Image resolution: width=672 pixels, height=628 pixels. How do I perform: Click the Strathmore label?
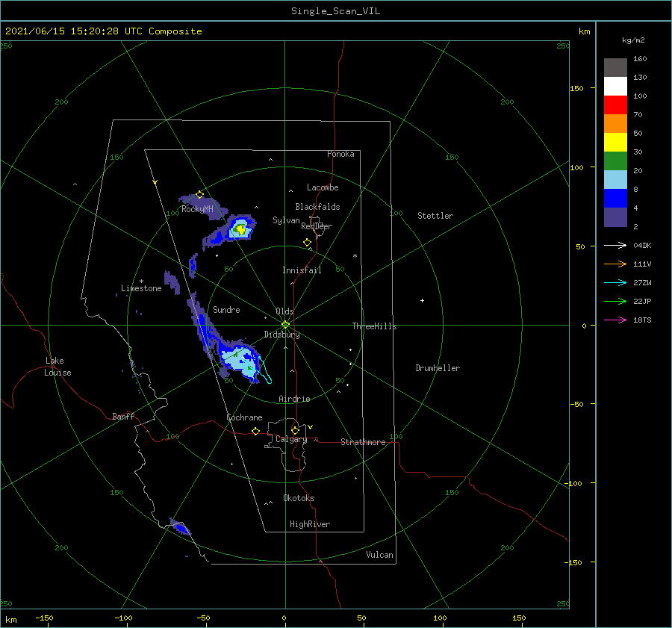(x=363, y=442)
